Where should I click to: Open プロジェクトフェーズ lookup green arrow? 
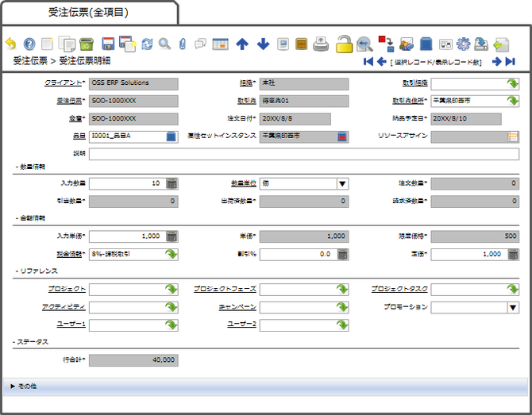tap(342, 290)
